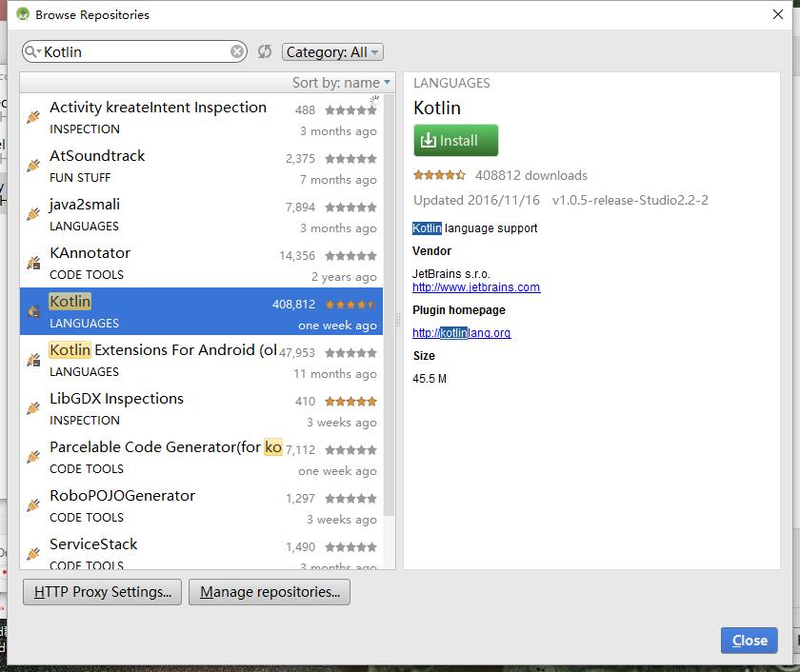
Task: Click the 14,356 download count
Action: pyautogui.click(x=297, y=255)
